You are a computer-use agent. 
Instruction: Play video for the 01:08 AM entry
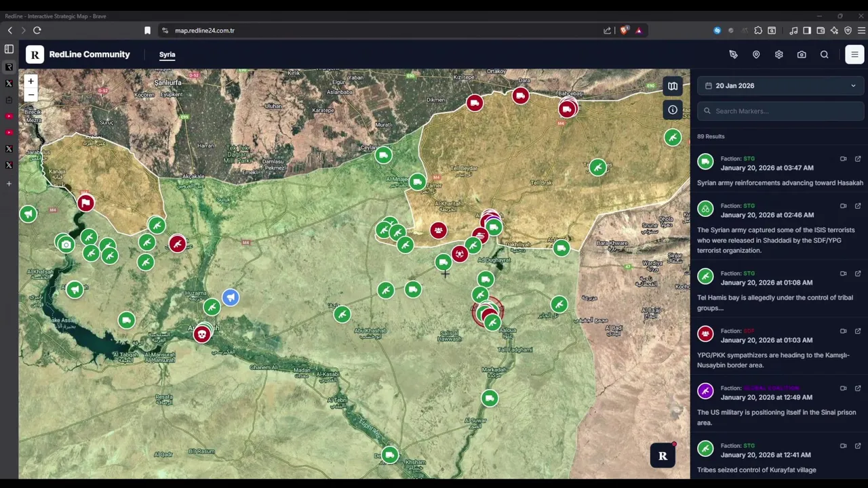[843, 273]
